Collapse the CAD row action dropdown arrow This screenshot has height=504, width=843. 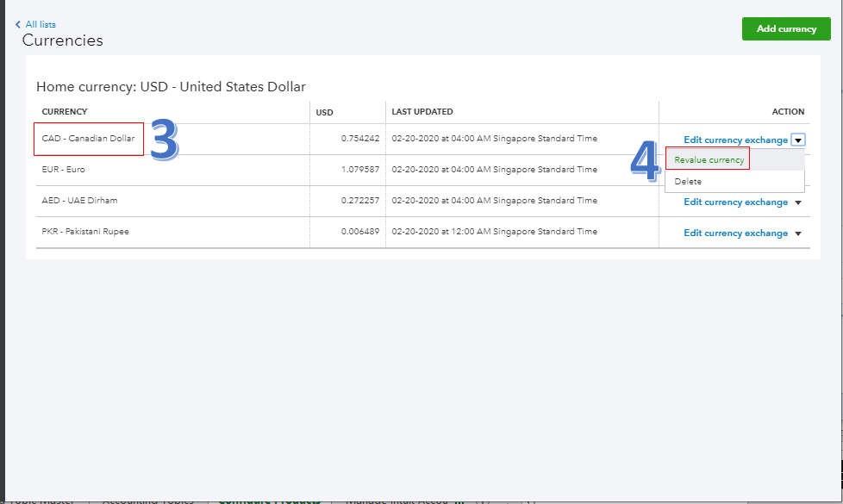pyautogui.click(x=798, y=140)
